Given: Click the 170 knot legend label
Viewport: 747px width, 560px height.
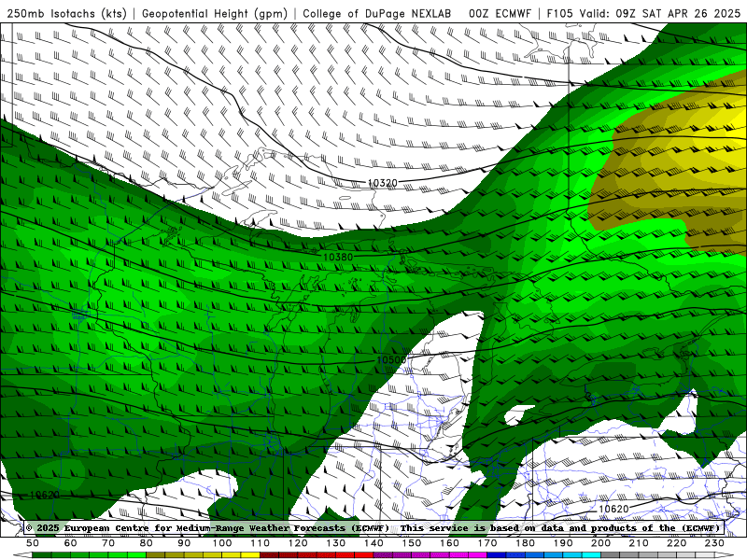Looking at the screenshot, I should click(487, 543).
